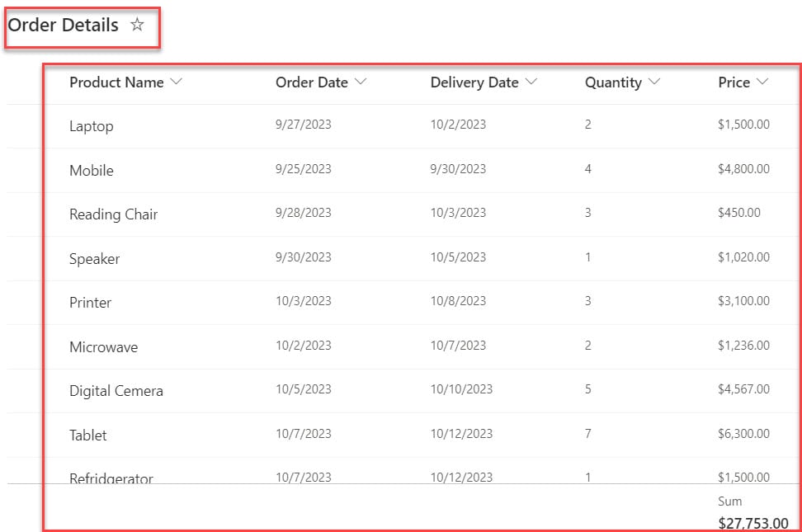Select the $3,100.00 price cell
The height and width of the screenshot is (532, 802).
[x=743, y=301]
